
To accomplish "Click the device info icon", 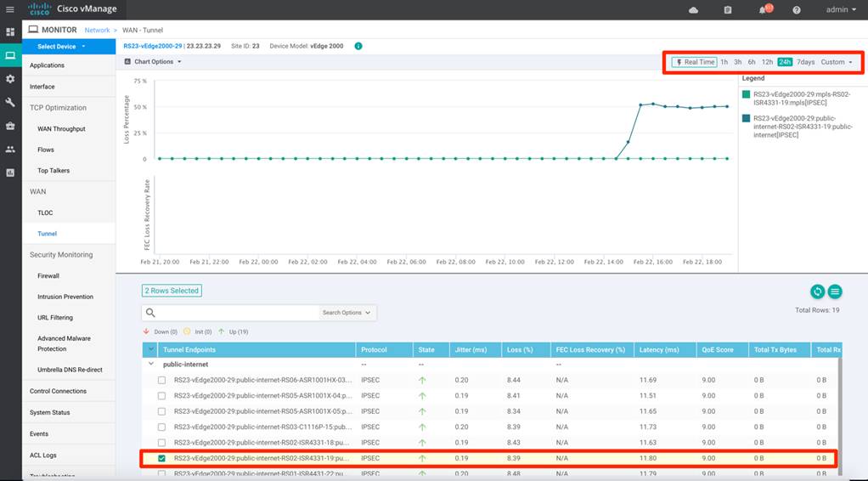I will click(358, 46).
